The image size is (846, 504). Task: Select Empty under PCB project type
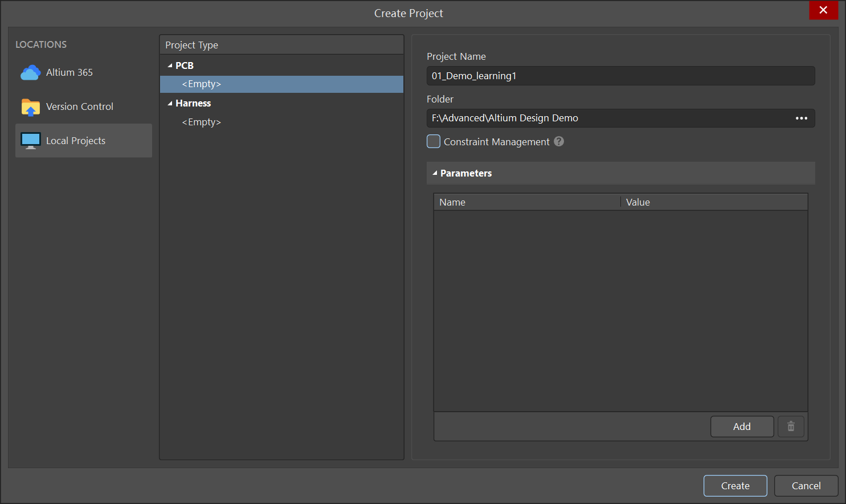click(x=202, y=84)
